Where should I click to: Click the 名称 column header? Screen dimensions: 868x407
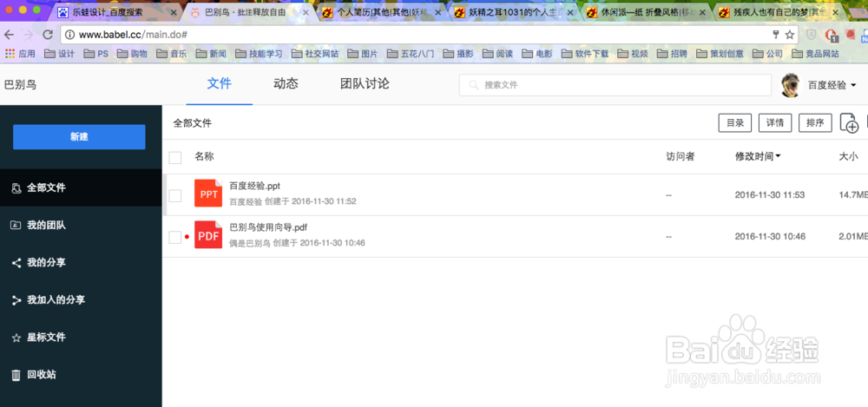[204, 156]
